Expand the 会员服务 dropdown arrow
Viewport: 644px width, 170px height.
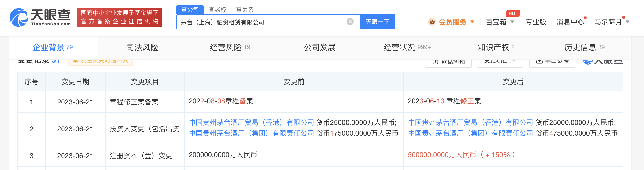(x=472, y=22)
